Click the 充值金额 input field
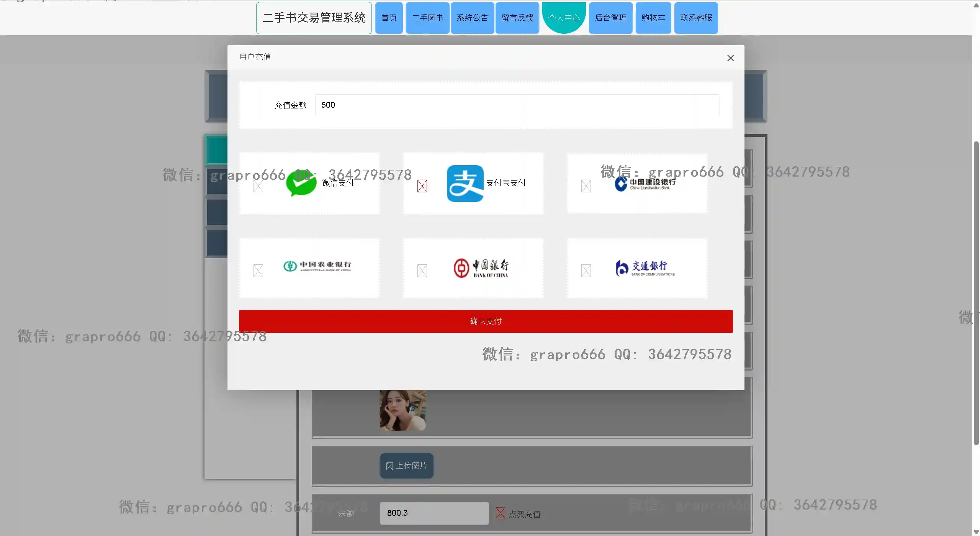Screen dimensions: 980x536 pos(517,105)
